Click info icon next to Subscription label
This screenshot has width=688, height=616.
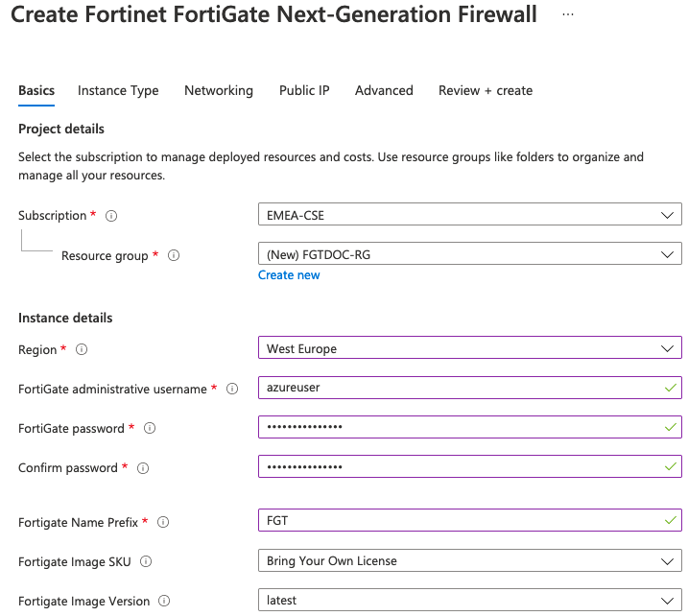pos(111,216)
